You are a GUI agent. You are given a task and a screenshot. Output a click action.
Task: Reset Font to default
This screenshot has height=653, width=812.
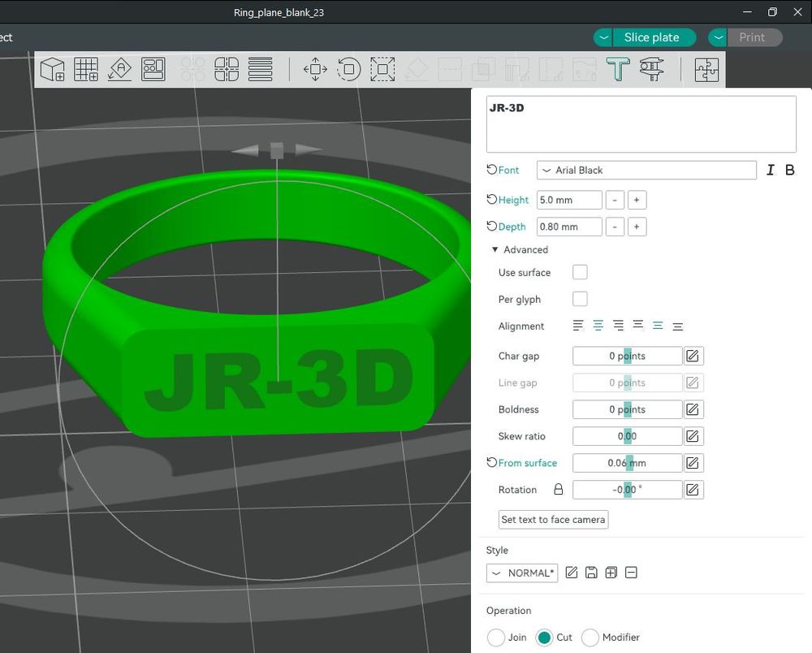491,169
